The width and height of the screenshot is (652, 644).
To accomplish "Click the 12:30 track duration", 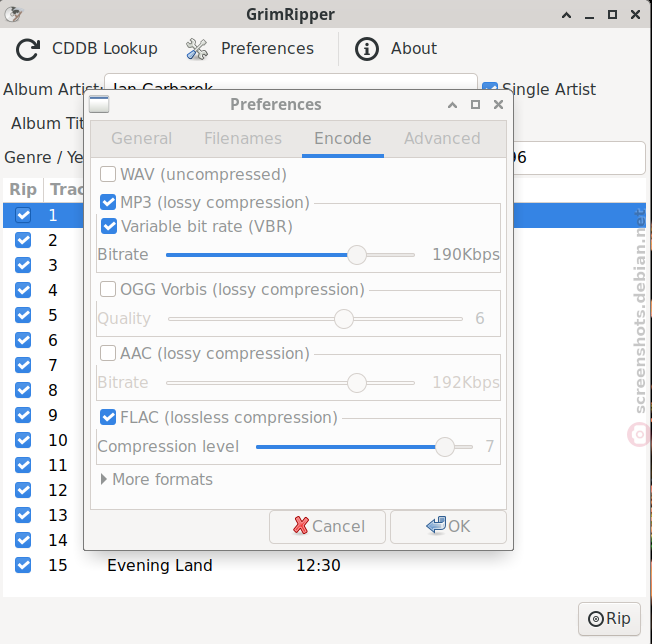I will [x=318, y=565].
